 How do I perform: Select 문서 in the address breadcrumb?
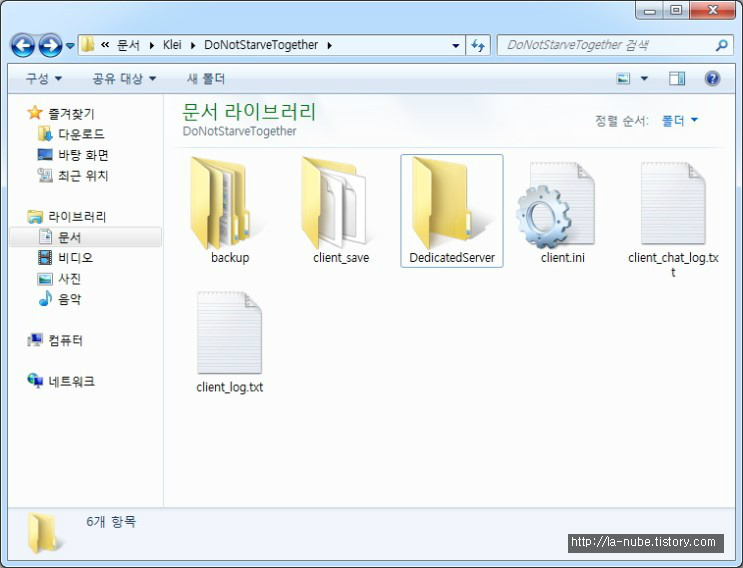tap(128, 45)
